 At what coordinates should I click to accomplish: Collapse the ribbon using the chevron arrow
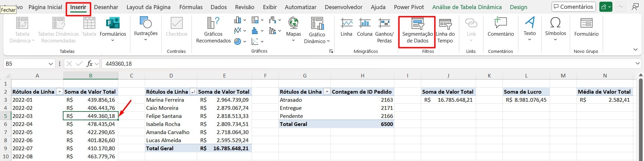[x=635, y=50]
